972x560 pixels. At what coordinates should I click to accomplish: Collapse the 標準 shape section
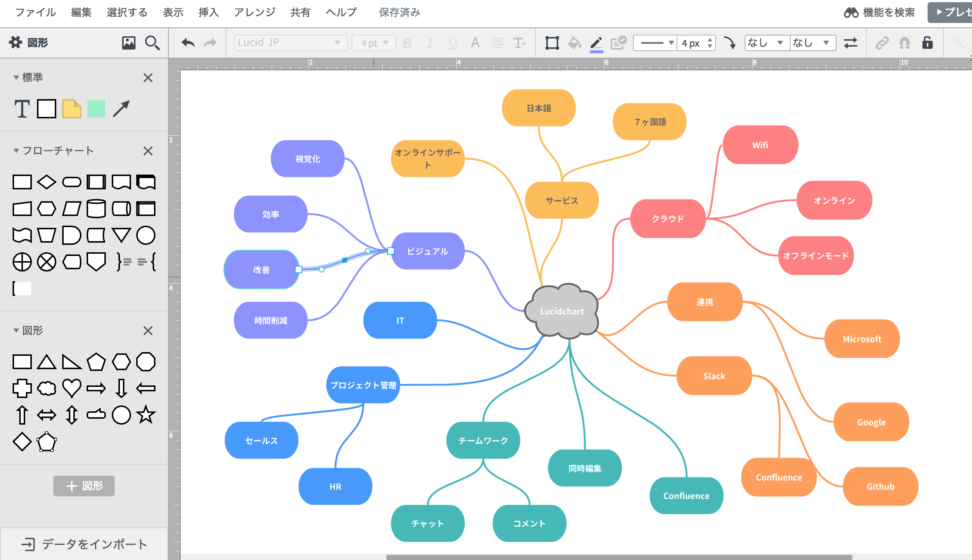[16, 77]
